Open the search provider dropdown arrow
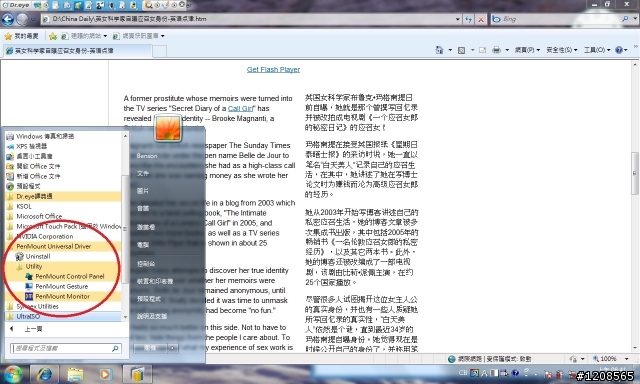The image size is (640, 384). [634, 19]
